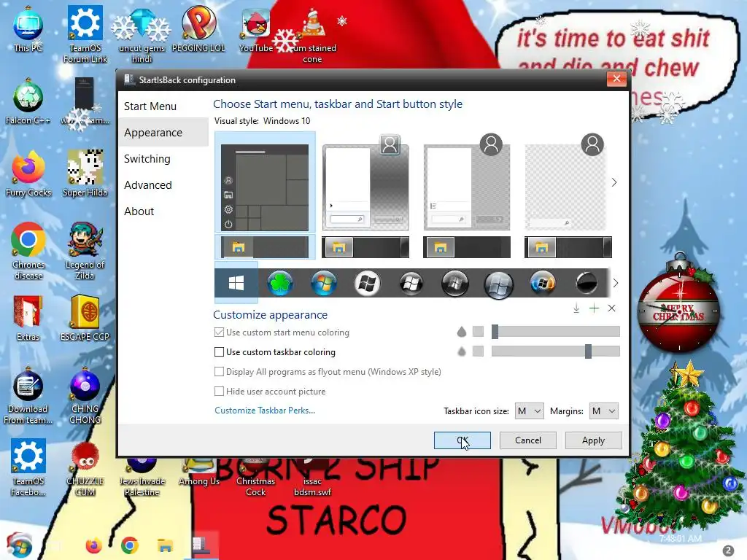Screen dimensions: 747x560
Task: Select the black glossy sphere orb
Action: tap(587, 284)
